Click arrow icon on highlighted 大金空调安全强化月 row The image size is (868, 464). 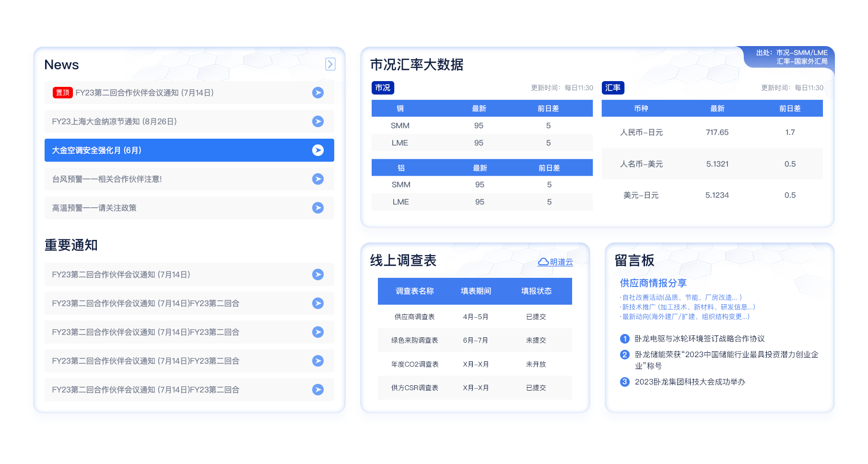pos(317,150)
